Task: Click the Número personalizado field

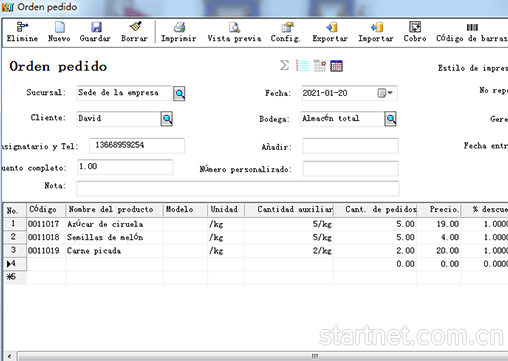Action: pyautogui.click(x=350, y=169)
